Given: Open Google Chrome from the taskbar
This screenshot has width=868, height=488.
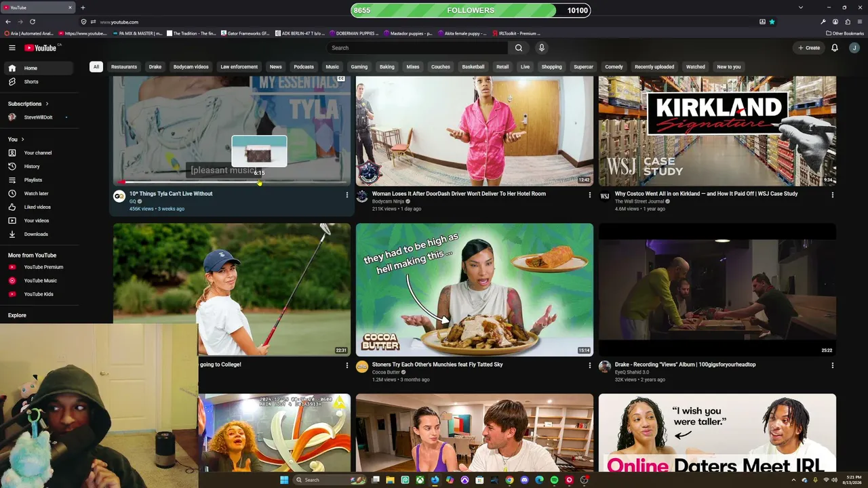Looking at the screenshot, I should tap(509, 480).
